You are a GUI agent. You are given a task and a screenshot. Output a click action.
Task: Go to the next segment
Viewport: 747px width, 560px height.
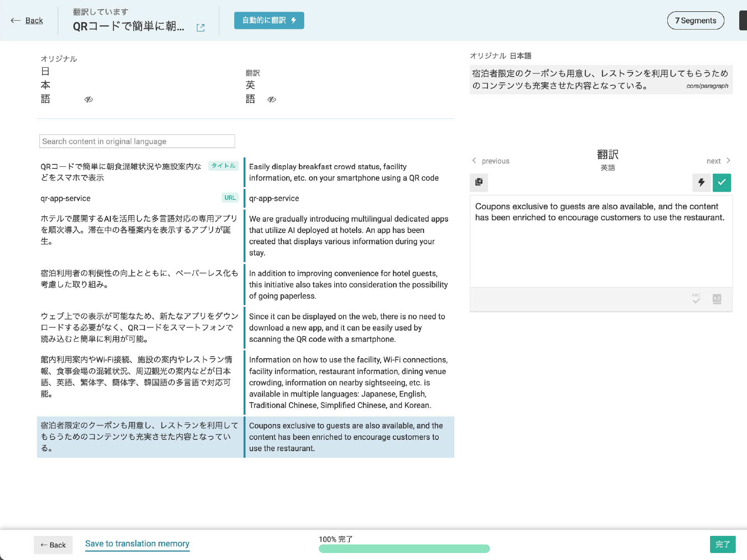[x=718, y=161]
